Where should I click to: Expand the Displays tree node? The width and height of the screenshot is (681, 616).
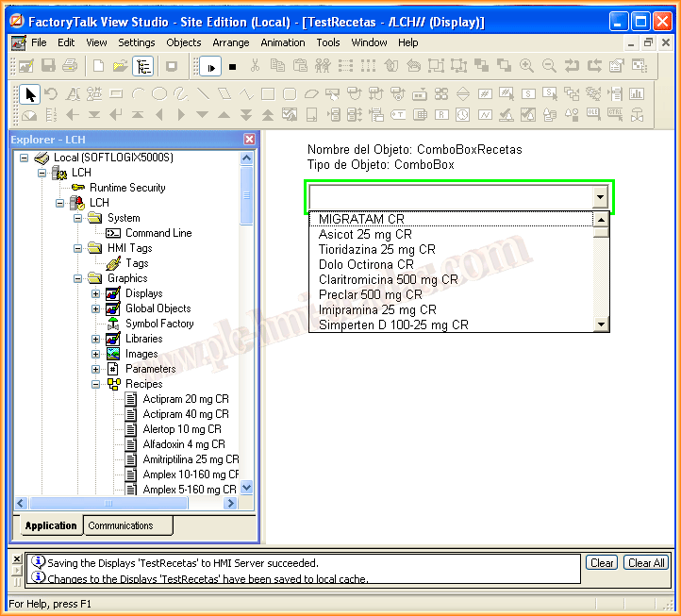point(95,293)
